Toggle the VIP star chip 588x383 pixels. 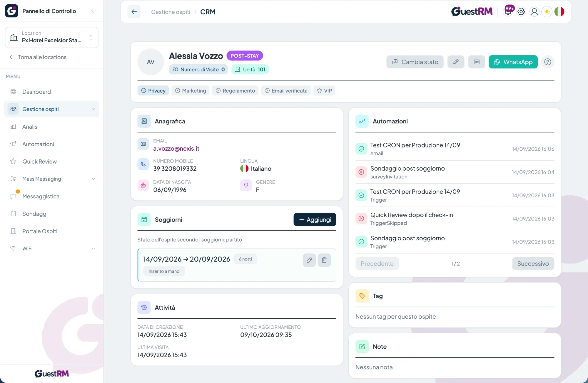324,90
